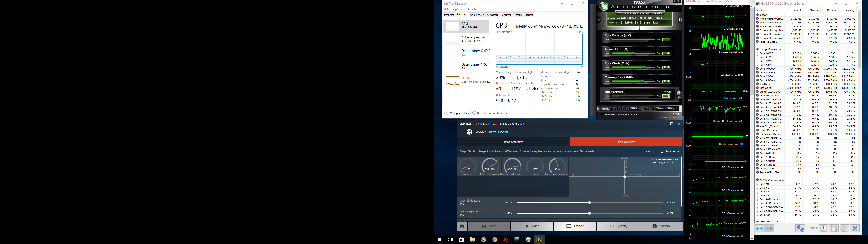Enable Apply overclocking at system startup
This screenshot has height=244, width=868.
coord(602,114)
